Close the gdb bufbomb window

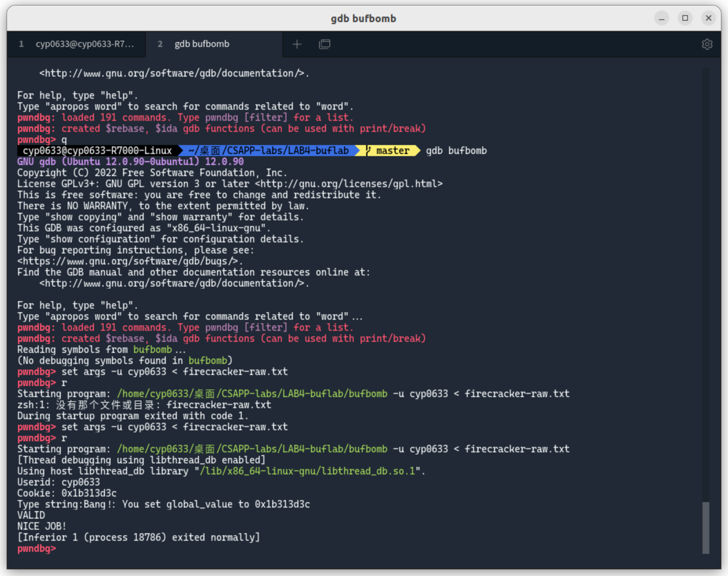point(708,18)
